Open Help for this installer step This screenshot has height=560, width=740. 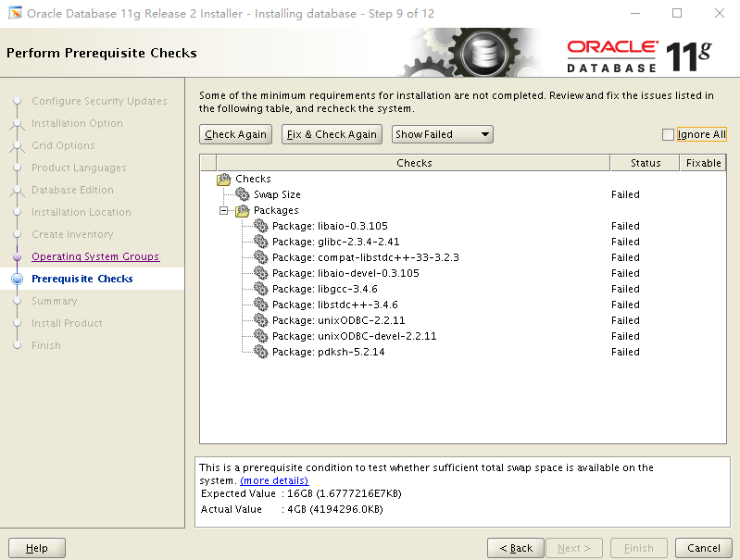pos(37,548)
